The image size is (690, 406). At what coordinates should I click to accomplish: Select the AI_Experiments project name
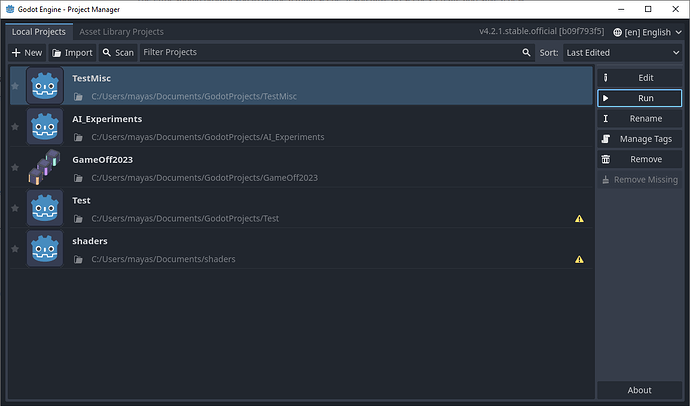107,119
